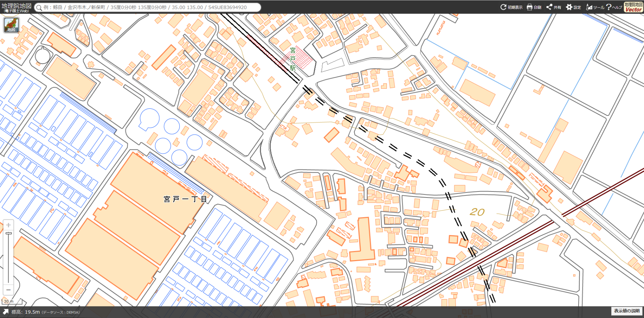The image size is (644, 318).
Task: Open the 地図 map layer panel
Action: click(x=11, y=25)
